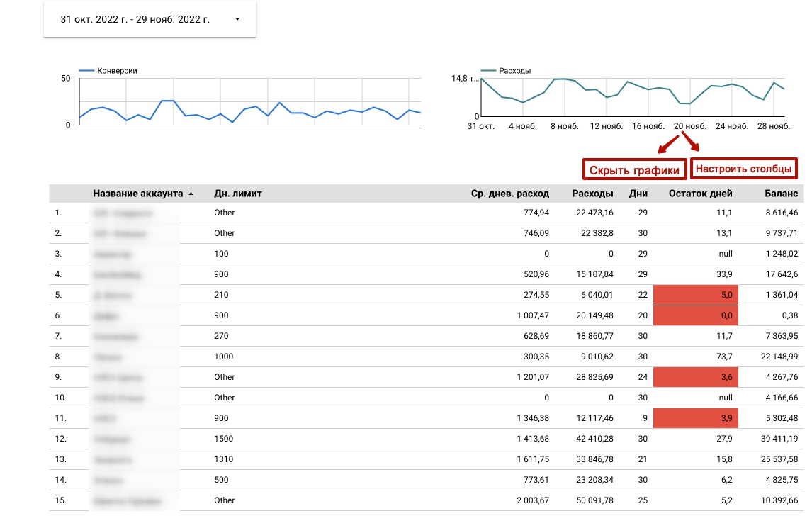Click the sort arrow beside Название аккаунта
This screenshot has height=516, width=812.
[191, 194]
